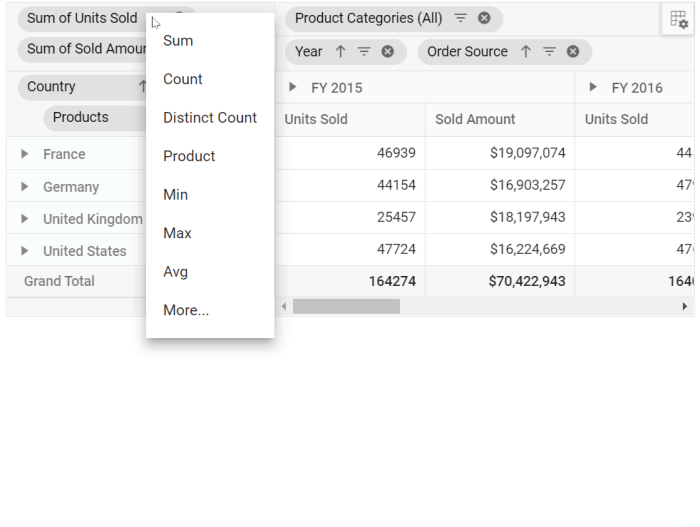The image size is (700, 527).
Task: Expand the France row
Action: click(x=25, y=154)
